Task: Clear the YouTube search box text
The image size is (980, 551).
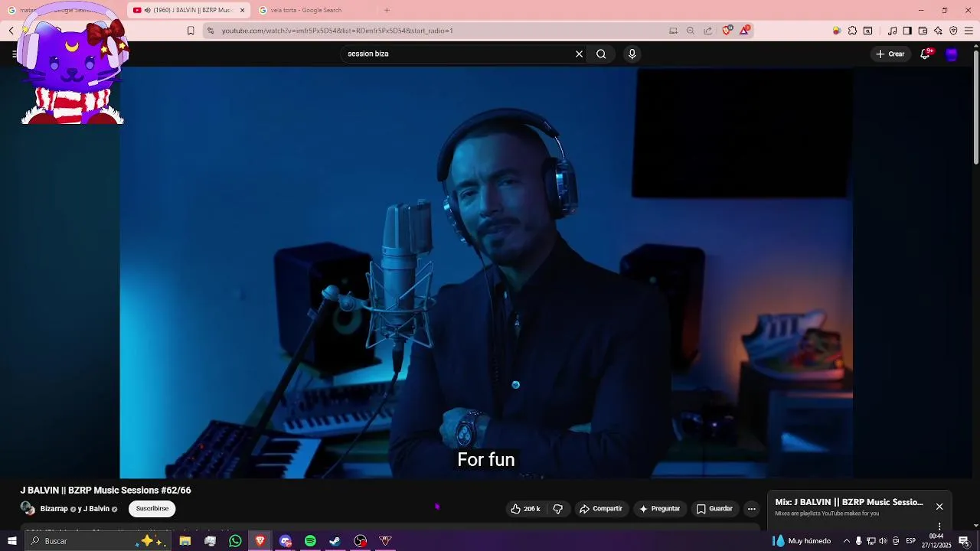Action: pyautogui.click(x=580, y=54)
